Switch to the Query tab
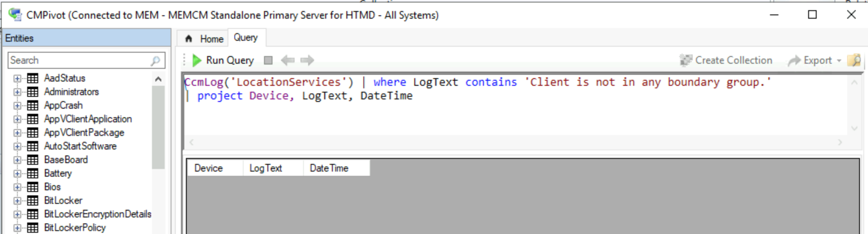The width and height of the screenshot is (868, 234). tap(246, 37)
